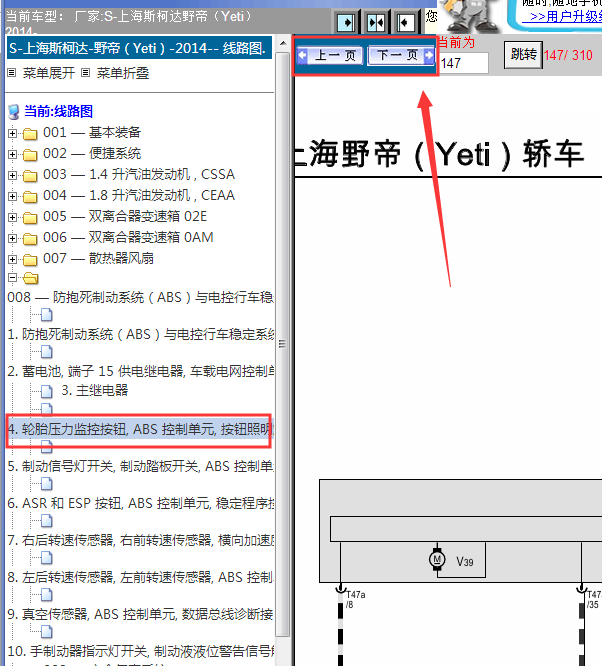The image size is (602, 666).
Task: Click the page icon beside 3. 主继电器
Action: (47, 391)
